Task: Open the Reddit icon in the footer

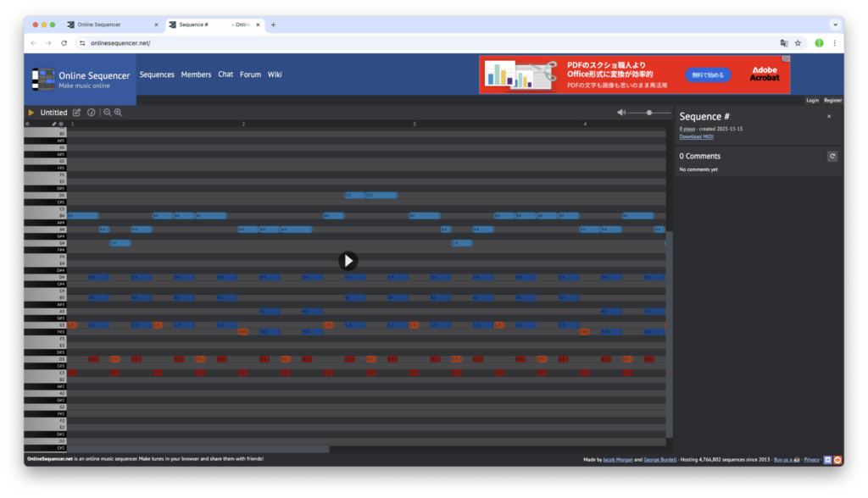Action: pos(837,459)
